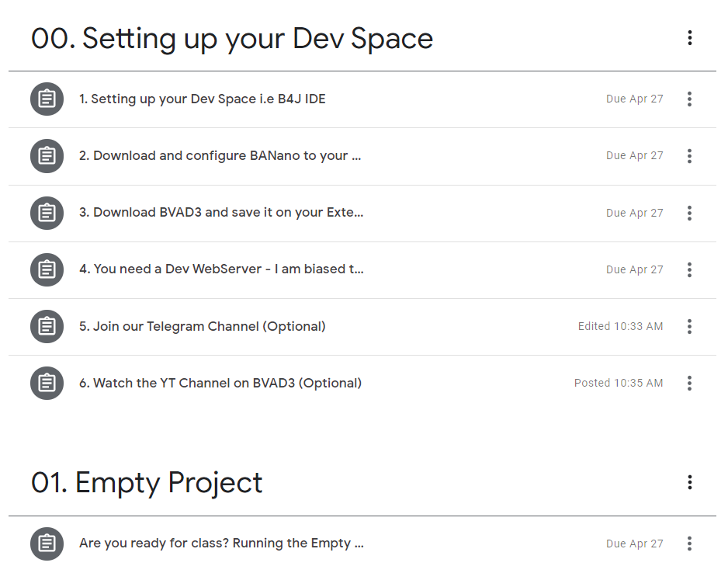728x587 pixels.
Task: Open more options for topic 00. Setting up your Dev Space
Action: [x=689, y=38]
